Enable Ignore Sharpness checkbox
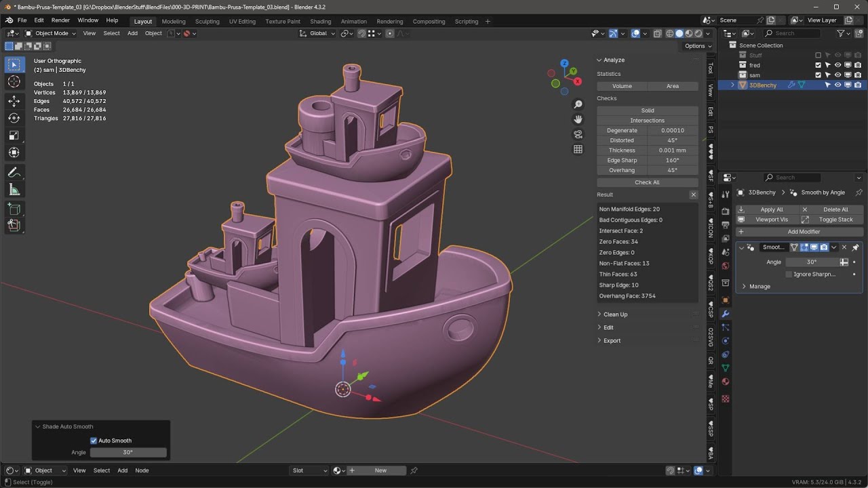 [x=789, y=274]
